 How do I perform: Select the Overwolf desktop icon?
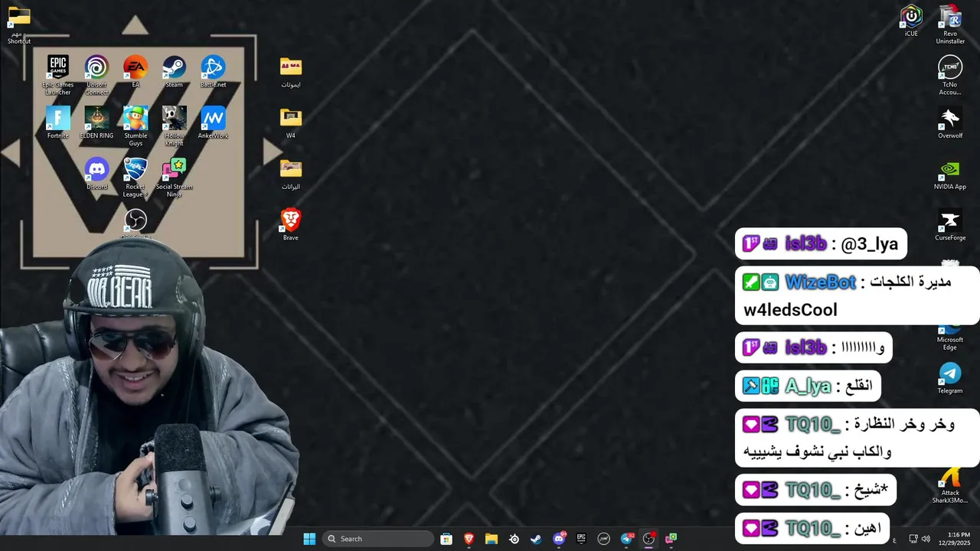coord(950,122)
